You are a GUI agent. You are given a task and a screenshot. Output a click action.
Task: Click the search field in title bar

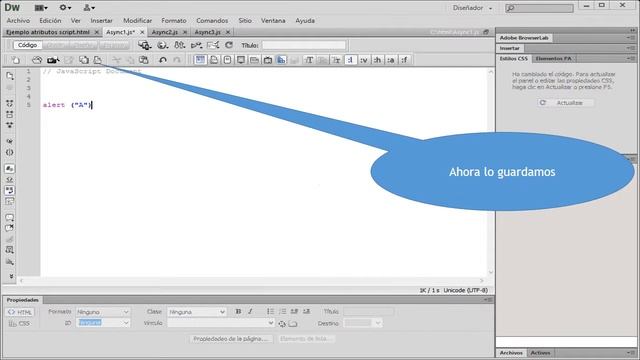click(x=539, y=8)
